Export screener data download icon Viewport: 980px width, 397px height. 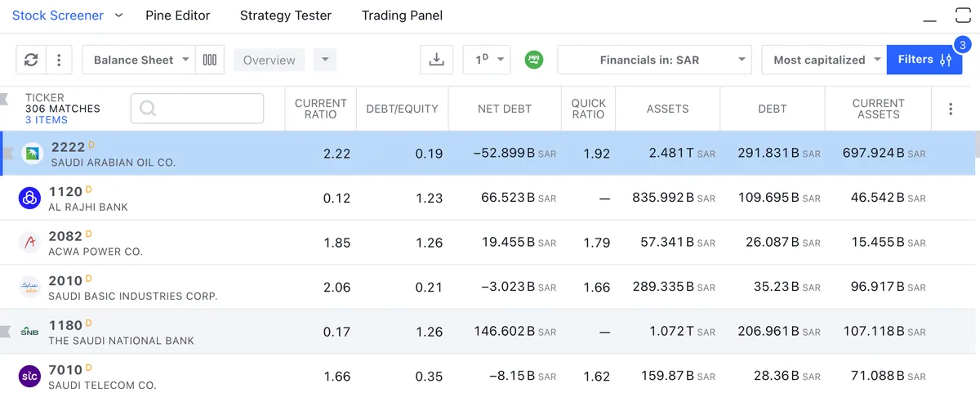click(x=437, y=60)
